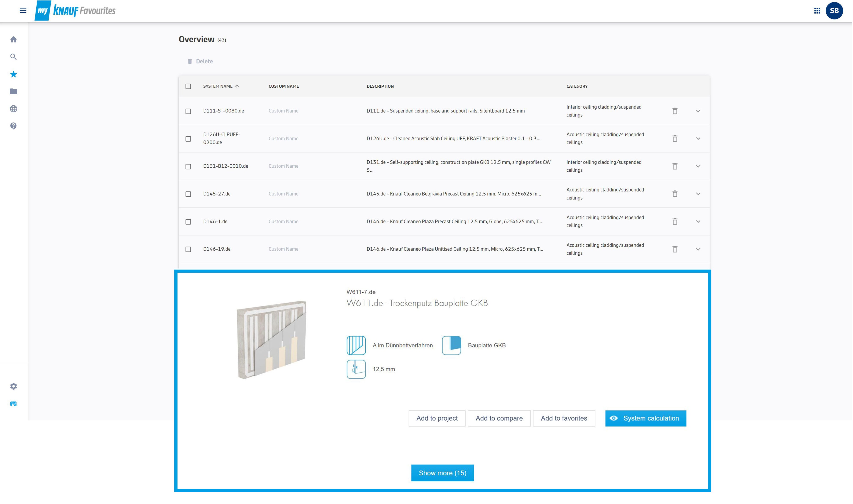The height and width of the screenshot is (504, 853).
Task: Open Search from the sidebar
Action: click(x=14, y=57)
